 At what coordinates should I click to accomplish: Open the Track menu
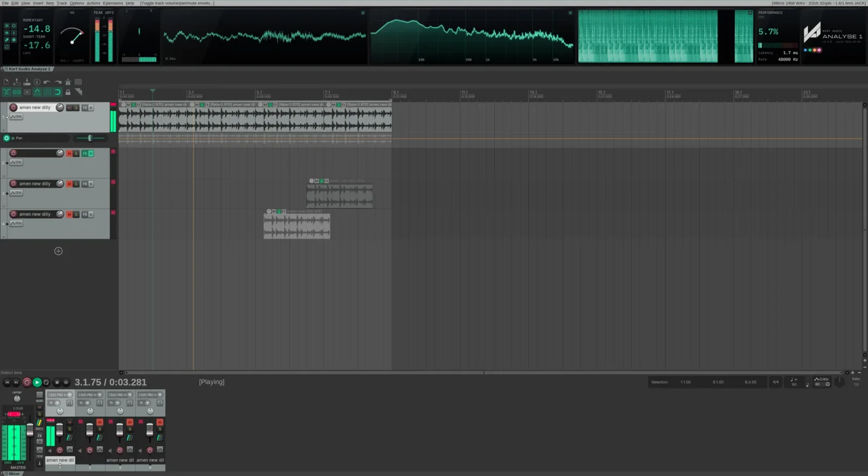tap(62, 3)
